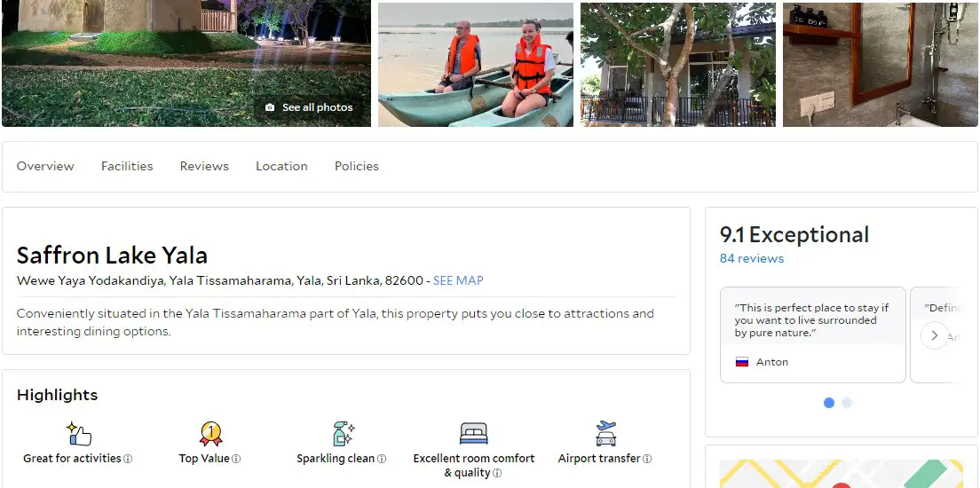This screenshot has width=980, height=488.
Task: Open the Overview tab
Action: [45, 166]
